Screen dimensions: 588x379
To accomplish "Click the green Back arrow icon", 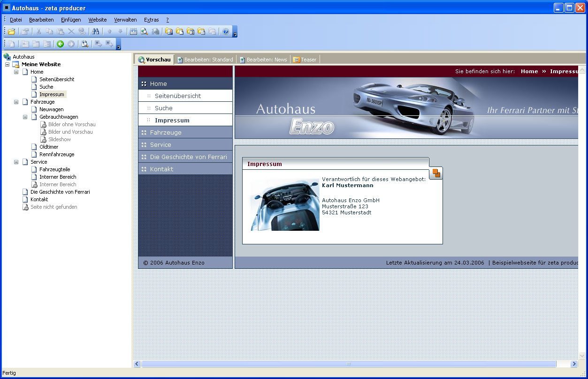I will (x=61, y=44).
